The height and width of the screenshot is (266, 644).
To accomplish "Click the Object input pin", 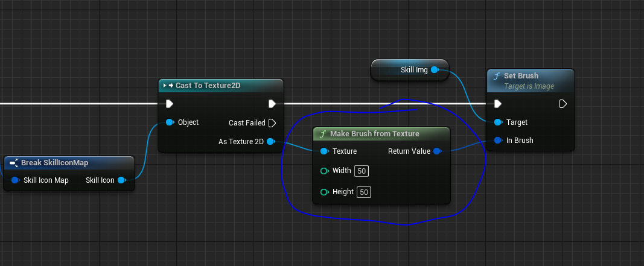I will click(170, 122).
